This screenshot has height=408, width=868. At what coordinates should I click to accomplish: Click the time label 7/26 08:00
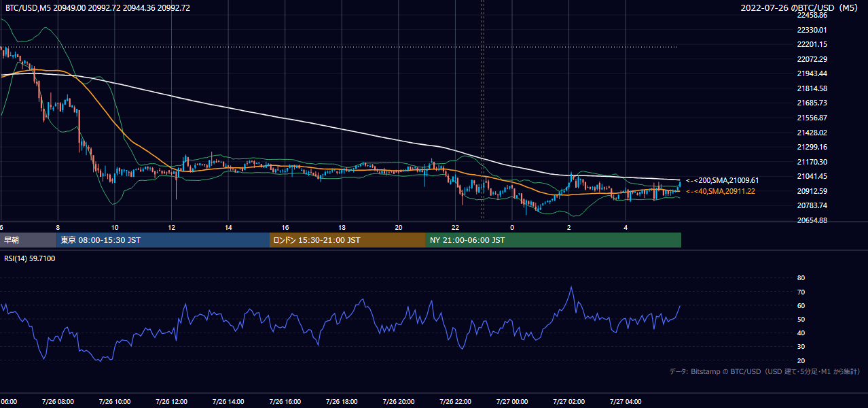[x=58, y=402]
